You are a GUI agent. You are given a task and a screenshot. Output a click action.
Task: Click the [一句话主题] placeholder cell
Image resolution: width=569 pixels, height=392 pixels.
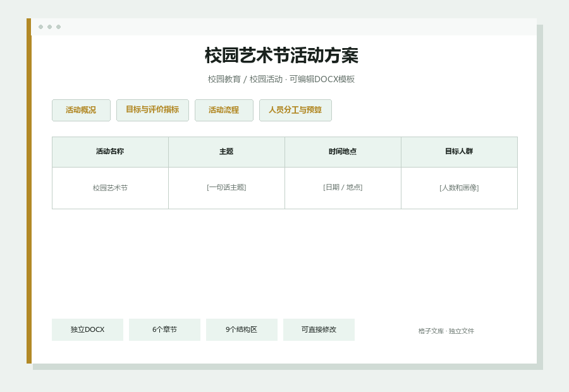[226, 188]
